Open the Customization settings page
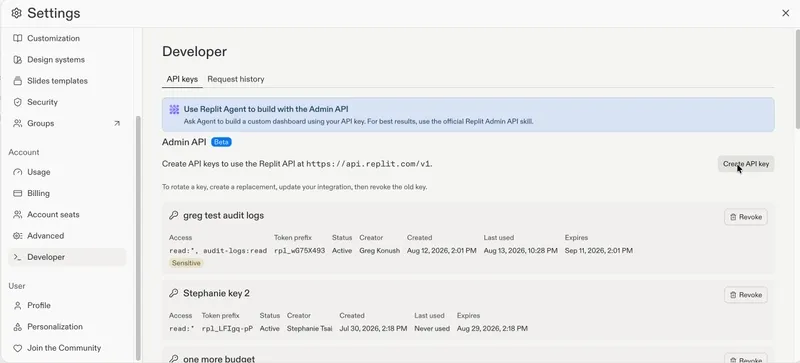The width and height of the screenshot is (800, 363). pyautogui.click(x=67, y=38)
